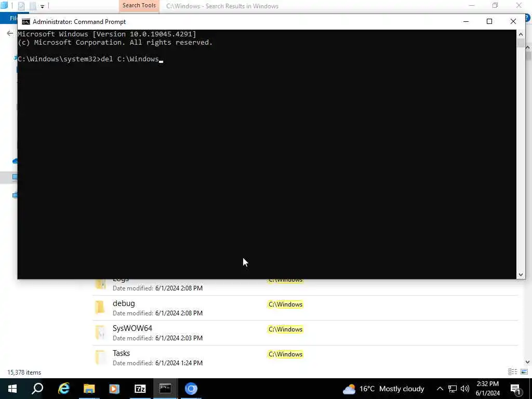Go back in File Explorer
This screenshot has width=532, height=399.
coord(10,33)
